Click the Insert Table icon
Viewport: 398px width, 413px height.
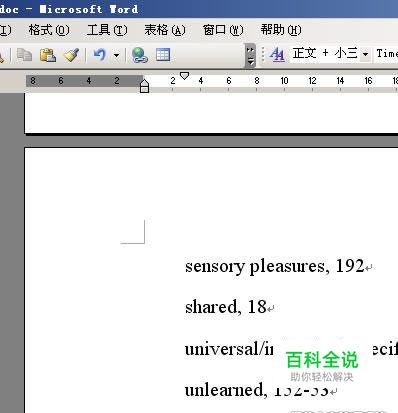163,55
